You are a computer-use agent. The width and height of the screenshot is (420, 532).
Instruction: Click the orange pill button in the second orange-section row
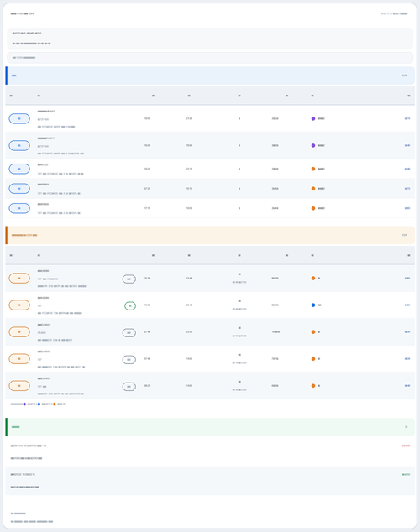19,305
